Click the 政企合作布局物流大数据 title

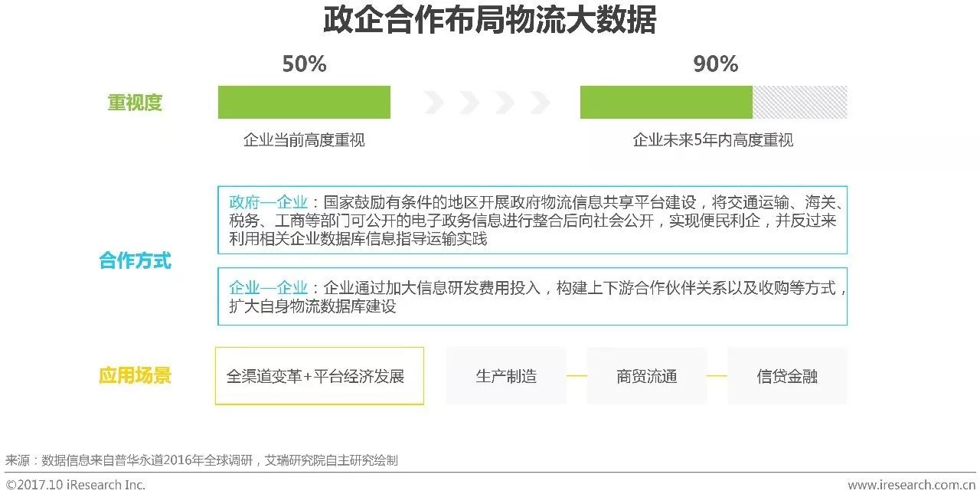[x=489, y=21]
